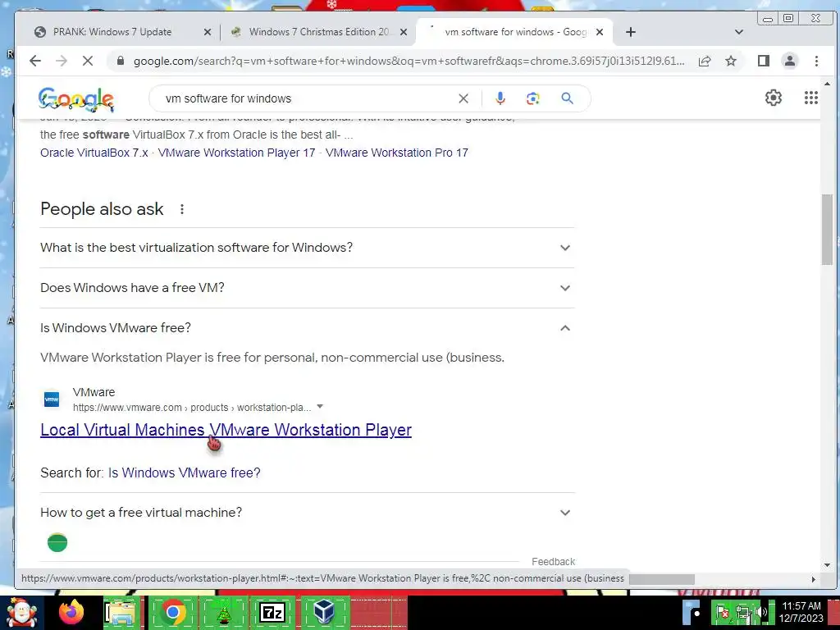The image size is (840, 630).
Task: Open File Explorer from the taskbar
Action: pos(121,613)
